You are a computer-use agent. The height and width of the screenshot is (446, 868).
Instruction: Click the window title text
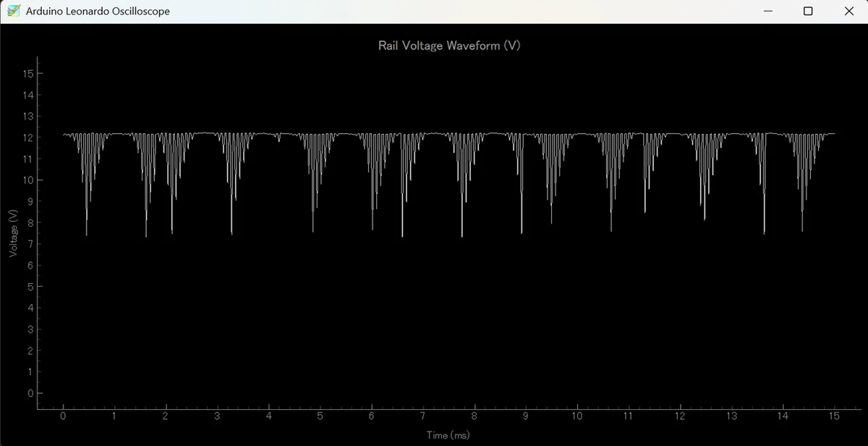(x=98, y=11)
